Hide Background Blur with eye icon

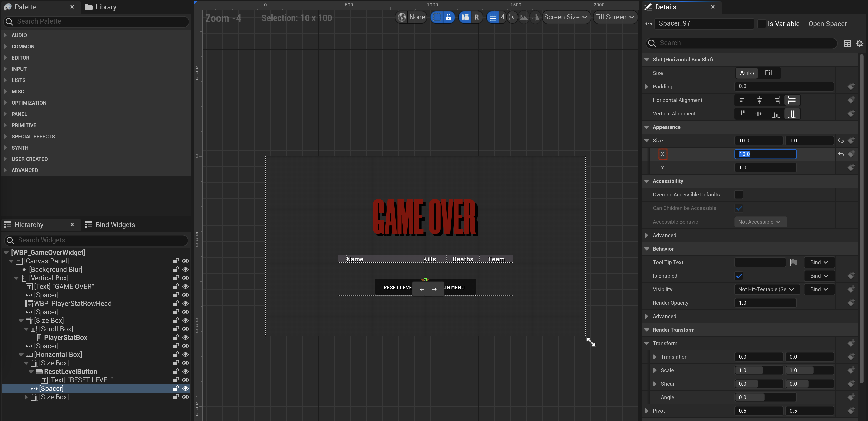pos(185,269)
